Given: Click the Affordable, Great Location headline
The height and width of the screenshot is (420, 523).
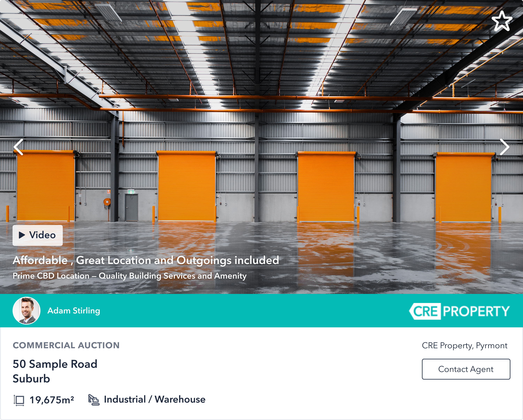Looking at the screenshot, I should pos(146,260).
